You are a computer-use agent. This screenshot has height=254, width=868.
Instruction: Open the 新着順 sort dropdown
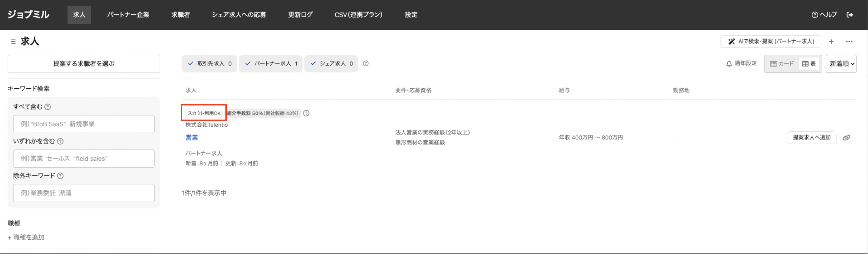pyautogui.click(x=841, y=64)
